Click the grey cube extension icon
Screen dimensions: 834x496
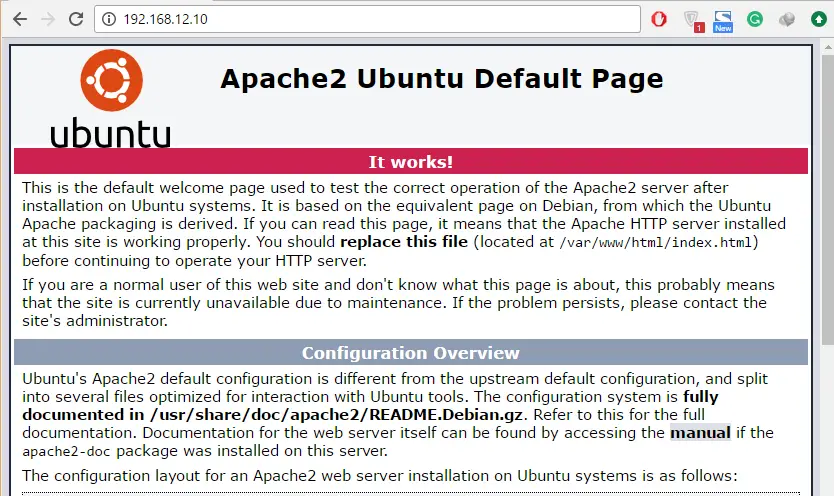(787, 20)
